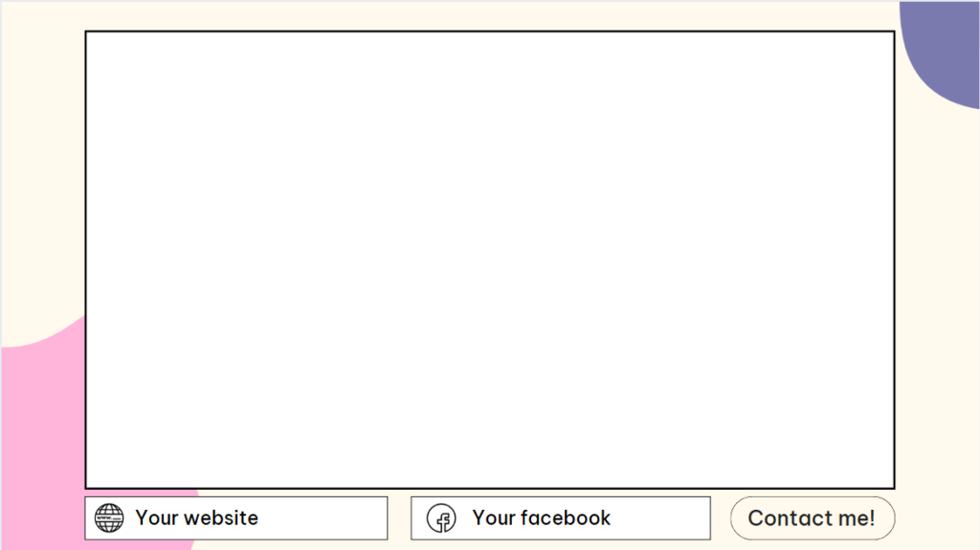Viewport: 980px width, 550px height.
Task: Click the "Contact me!" rounded button
Action: (x=813, y=518)
